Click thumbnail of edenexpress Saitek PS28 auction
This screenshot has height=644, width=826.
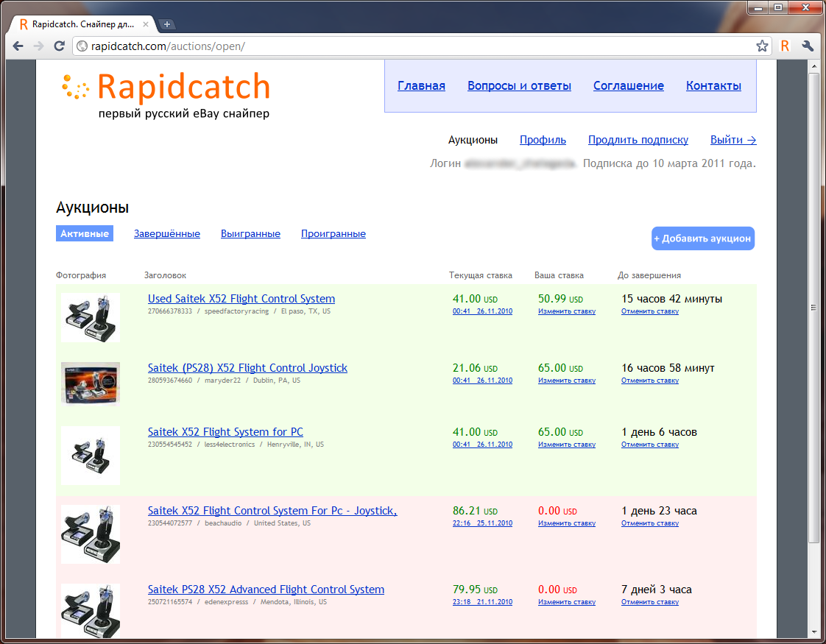[91, 611]
